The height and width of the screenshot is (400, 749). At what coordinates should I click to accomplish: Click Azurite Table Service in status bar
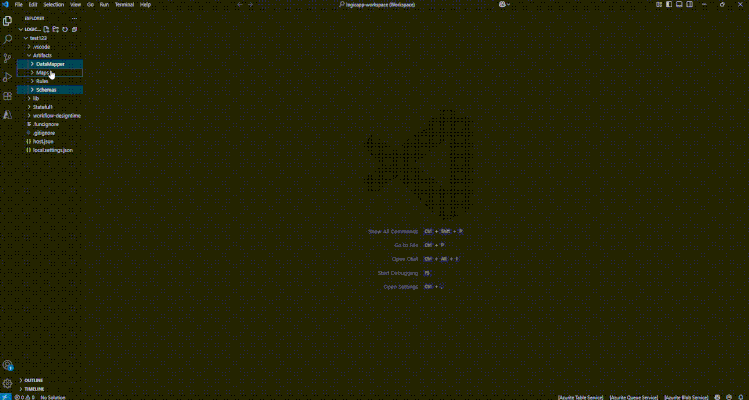pos(580,397)
